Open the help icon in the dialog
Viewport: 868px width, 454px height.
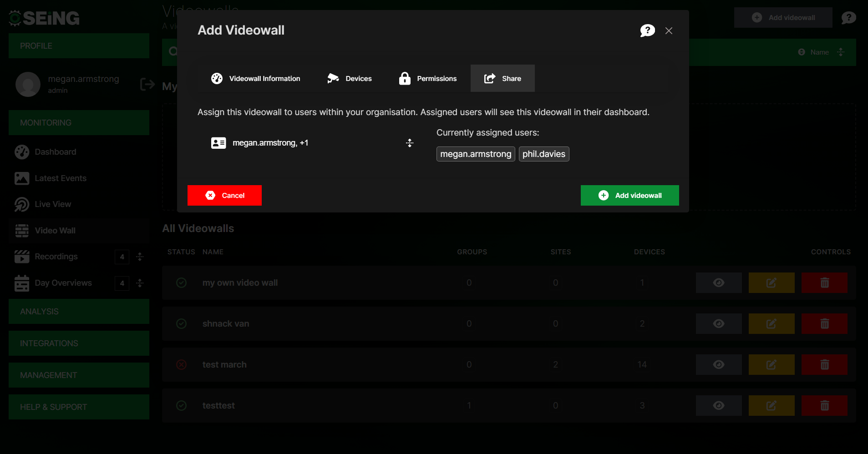[647, 30]
